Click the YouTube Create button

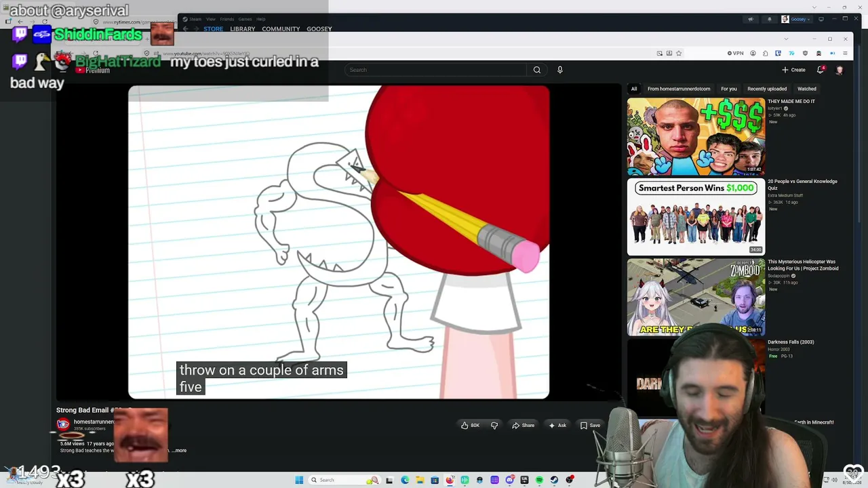pos(793,70)
